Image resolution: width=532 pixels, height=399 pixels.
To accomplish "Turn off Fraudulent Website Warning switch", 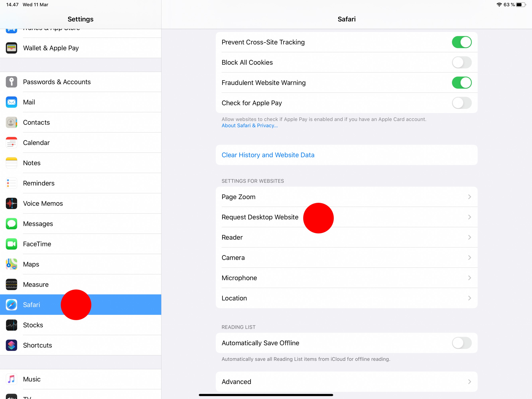I will click(x=462, y=83).
